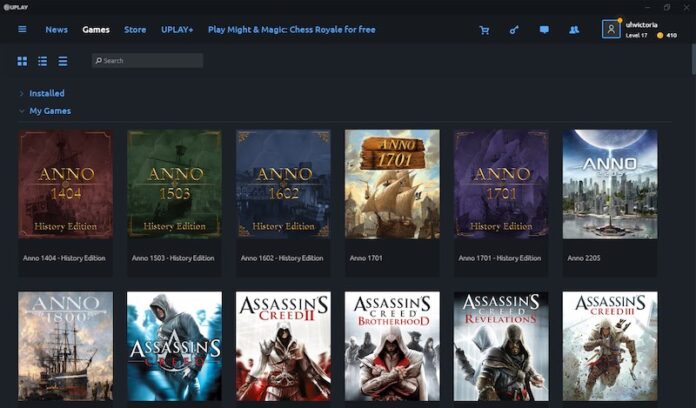Click the ulvictoria username

641,25
